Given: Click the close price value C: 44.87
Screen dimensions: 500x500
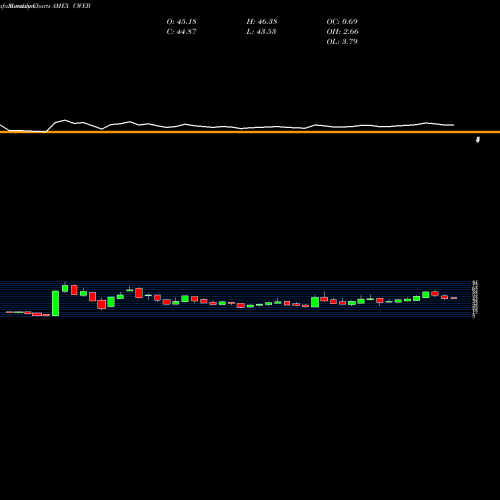Looking at the screenshot, I should 181,32.
